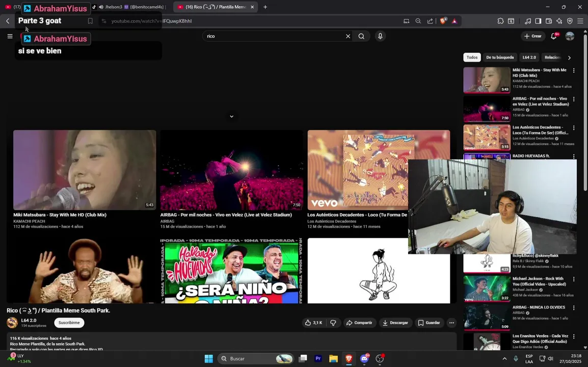
Task: Open the Brave extensions puzzle icon
Action: coord(500,21)
